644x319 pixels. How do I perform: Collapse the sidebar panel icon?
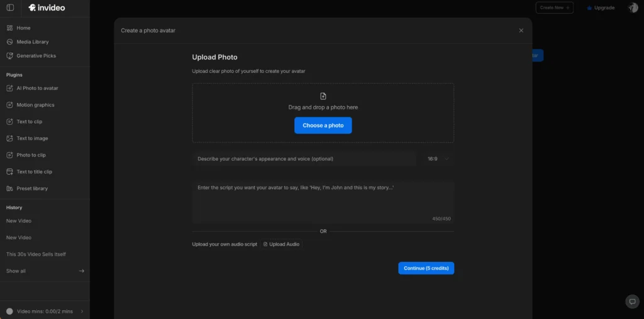[x=10, y=8]
